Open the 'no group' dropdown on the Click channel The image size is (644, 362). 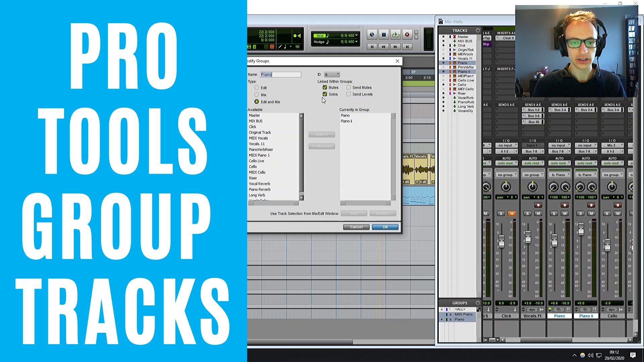506,174
